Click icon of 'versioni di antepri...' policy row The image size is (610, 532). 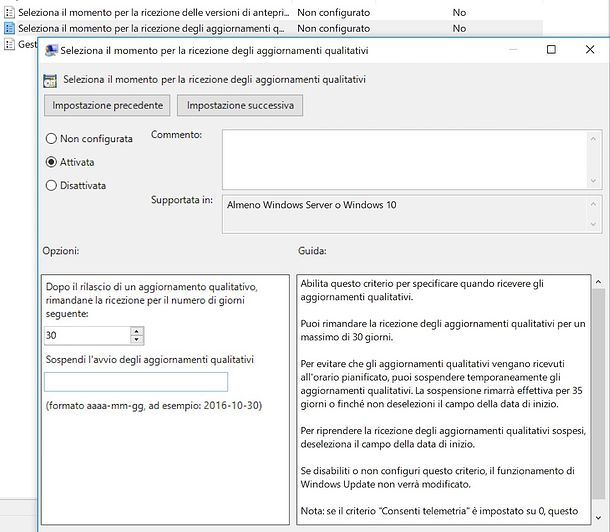pos(9,12)
